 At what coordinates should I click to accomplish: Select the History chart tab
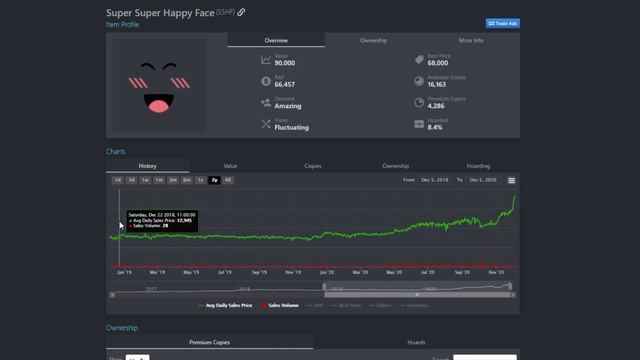pos(147,166)
